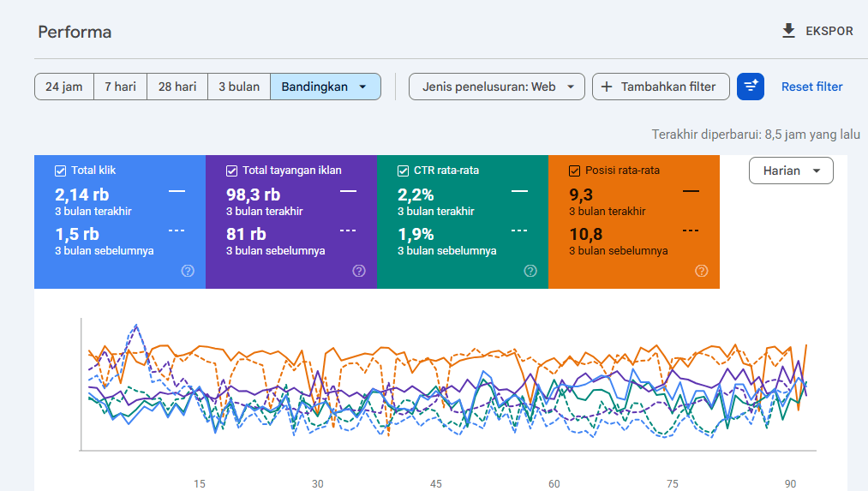Expand the Jenis penelusuran: Web filter dropdown

point(497,87)
